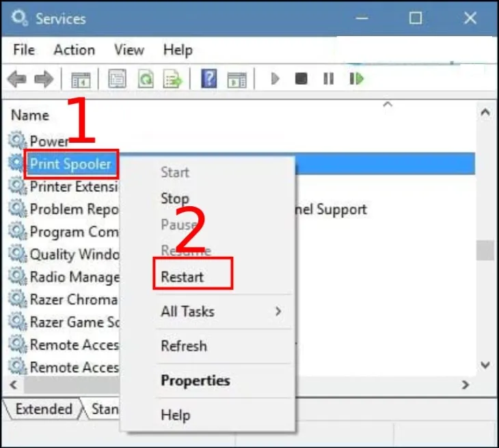Click the vertical scrollbar down arrow
The height and width of the screenshot is (448, 499).
click(485, 365)
